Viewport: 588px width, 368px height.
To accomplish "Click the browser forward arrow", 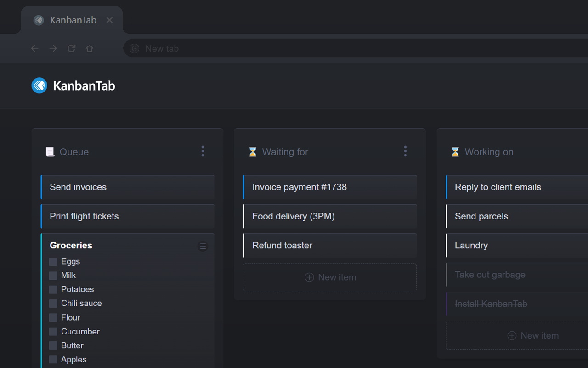I will tap(53, 48).
